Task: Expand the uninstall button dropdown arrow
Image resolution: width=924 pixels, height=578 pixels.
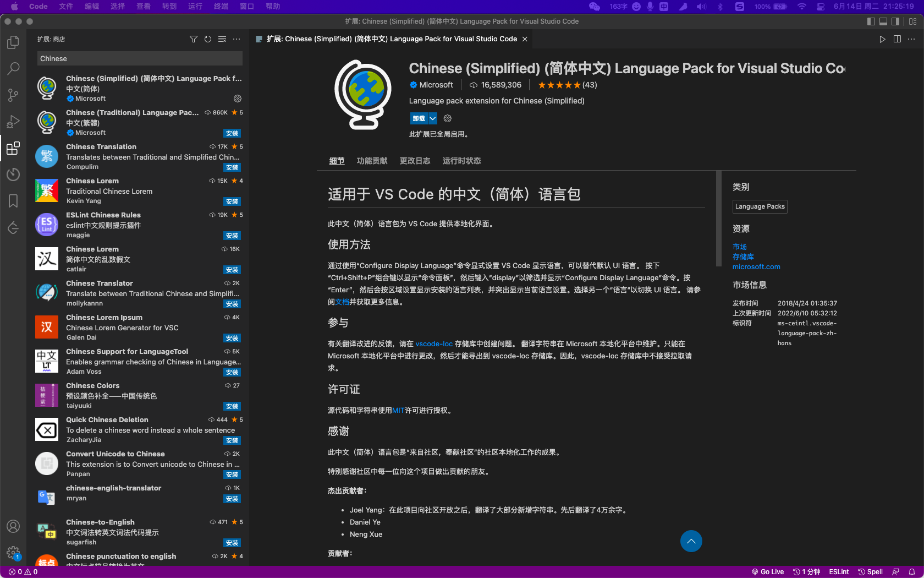Action: [x=433, y=118]
